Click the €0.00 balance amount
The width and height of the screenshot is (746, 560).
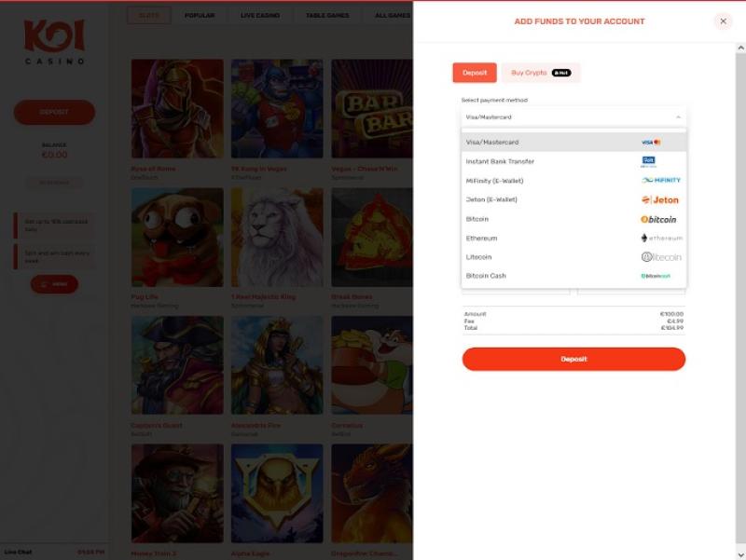tap(54, 155)
